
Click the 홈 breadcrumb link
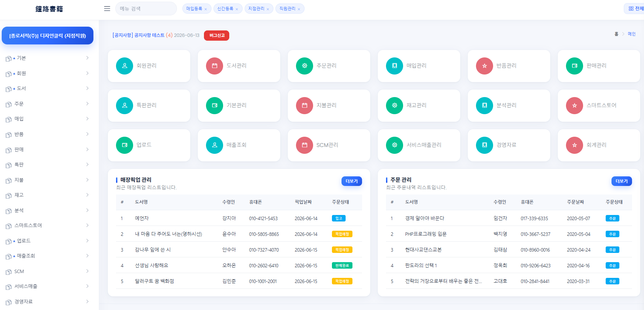click(616, 34)
